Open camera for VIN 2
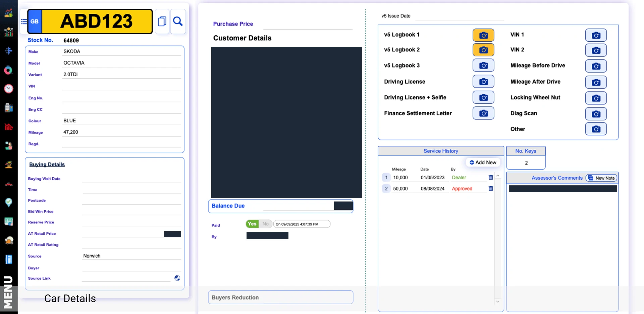 tap(596, 50)
